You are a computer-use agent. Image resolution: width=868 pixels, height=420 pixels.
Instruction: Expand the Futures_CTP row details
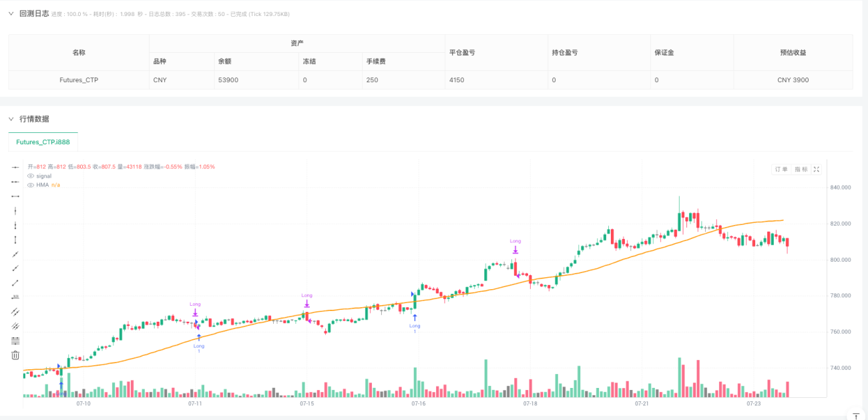click(x=79, y=79)
